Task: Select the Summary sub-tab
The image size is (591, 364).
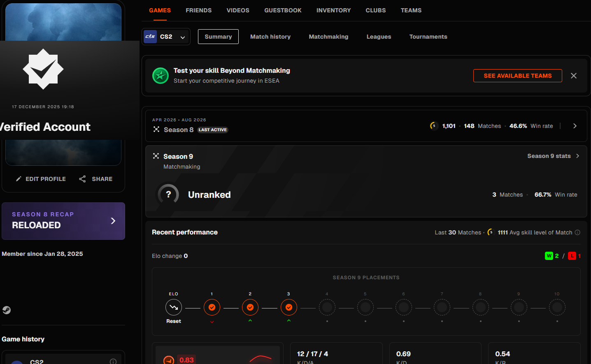Action: 218,37
